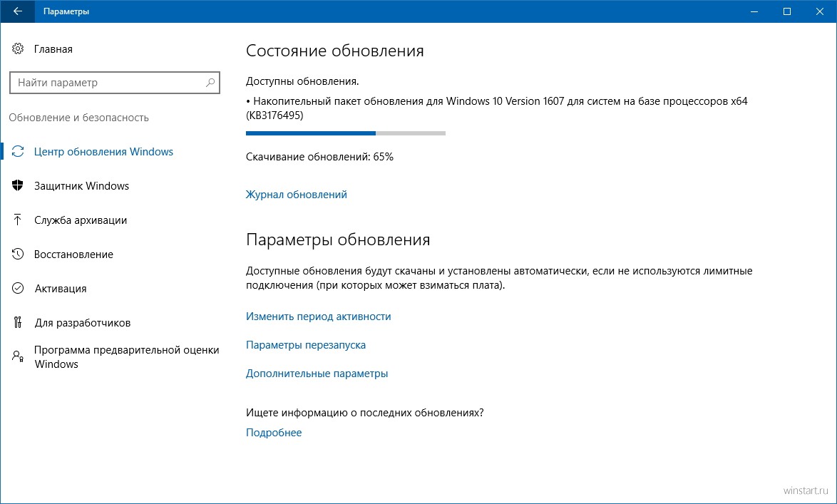Image resolution: width=837 pixels, height=504 pixels.
Task: Click the Доступны обновления status text
Action: click(302, 82)
